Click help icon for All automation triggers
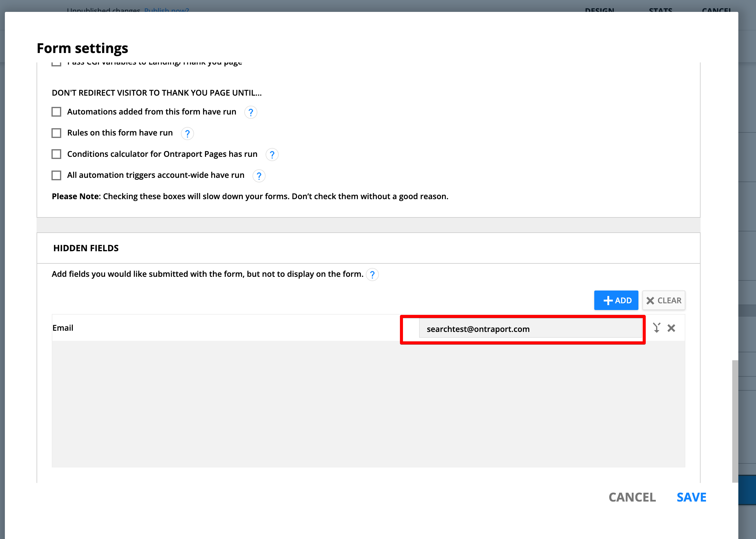Viewport: 756px width, 539px height. click(259, 176)
